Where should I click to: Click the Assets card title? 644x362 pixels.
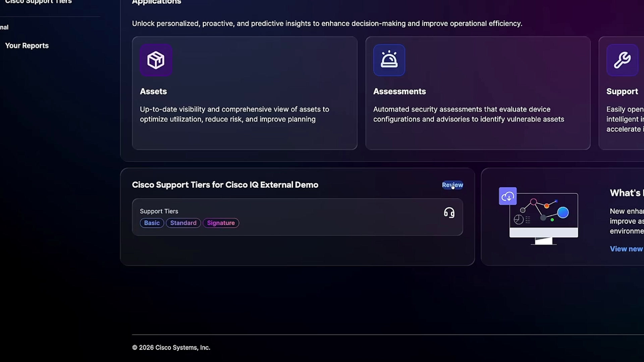(153, 91)
